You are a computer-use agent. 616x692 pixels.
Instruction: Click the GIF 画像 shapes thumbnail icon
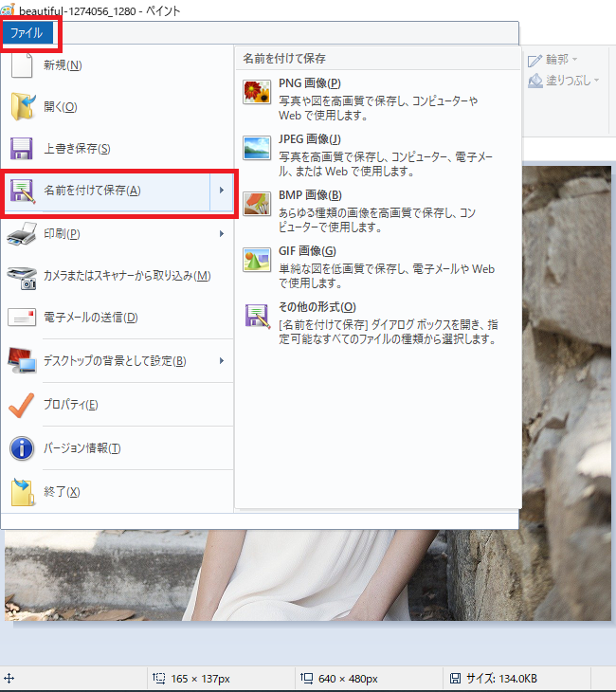click(257, 260)
